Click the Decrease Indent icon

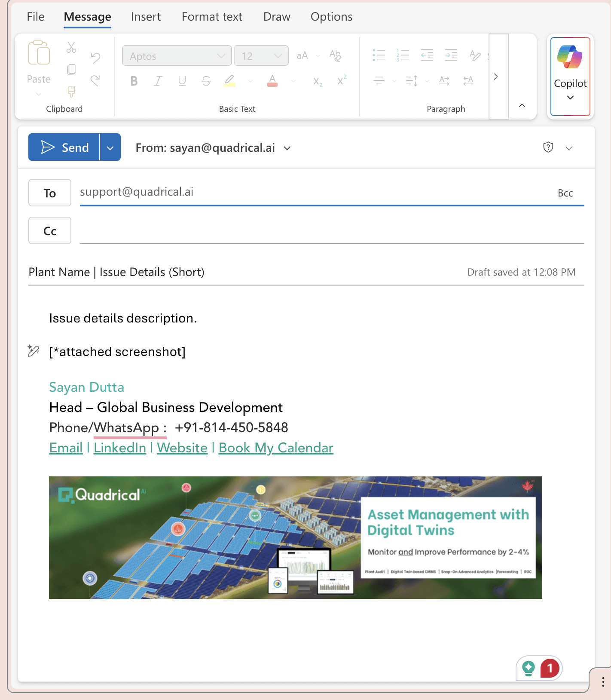click(x=427, y=55)
